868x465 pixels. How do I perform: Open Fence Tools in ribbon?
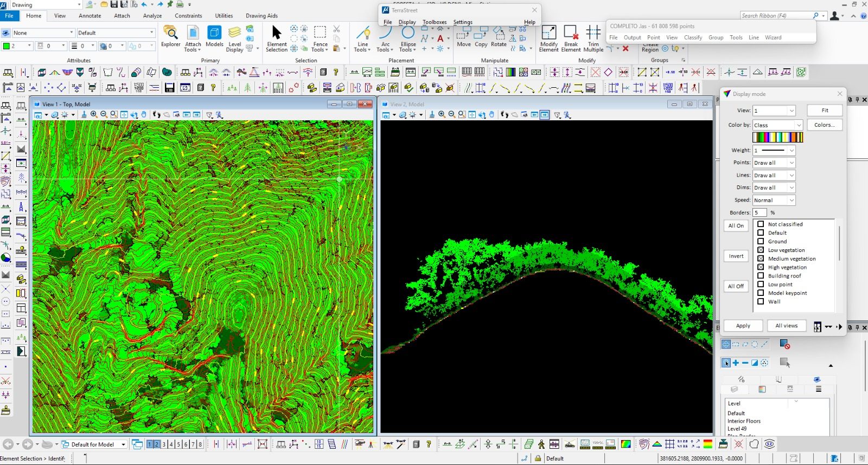[x=320, y=38]
